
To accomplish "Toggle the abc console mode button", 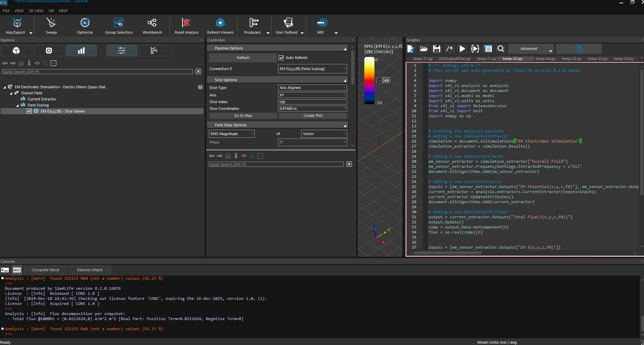I will (x=17, y=270).
